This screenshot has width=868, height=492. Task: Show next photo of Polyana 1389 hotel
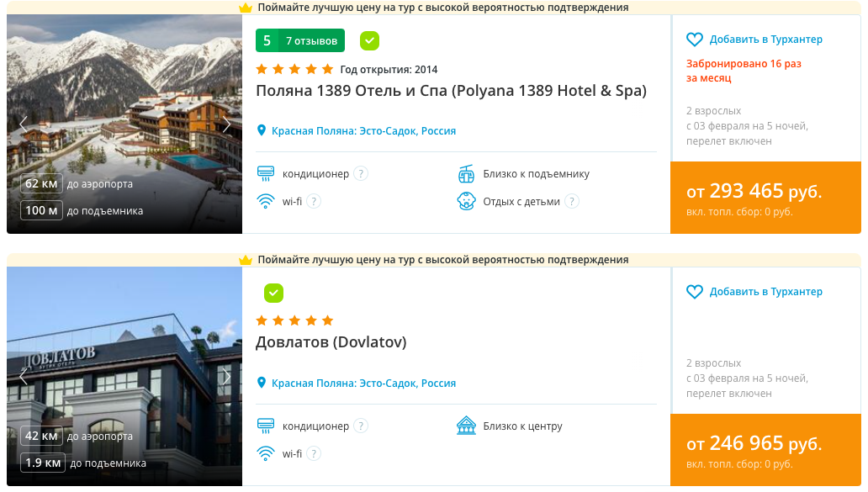pyautogui.click(x=226, y=124)
